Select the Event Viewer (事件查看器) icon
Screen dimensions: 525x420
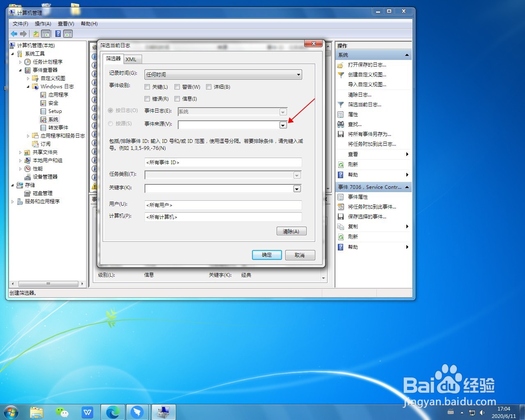(x=28, y=70)
